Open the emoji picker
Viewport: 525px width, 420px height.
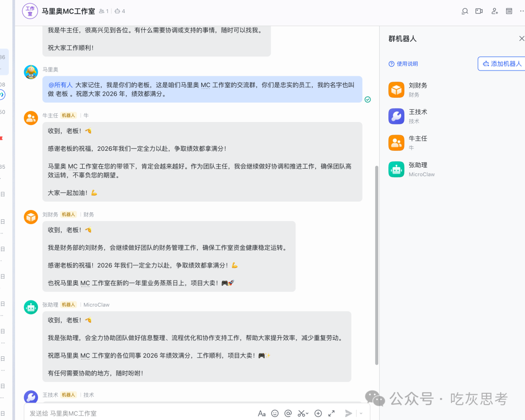pyautogui.click(x=275, y=414)
